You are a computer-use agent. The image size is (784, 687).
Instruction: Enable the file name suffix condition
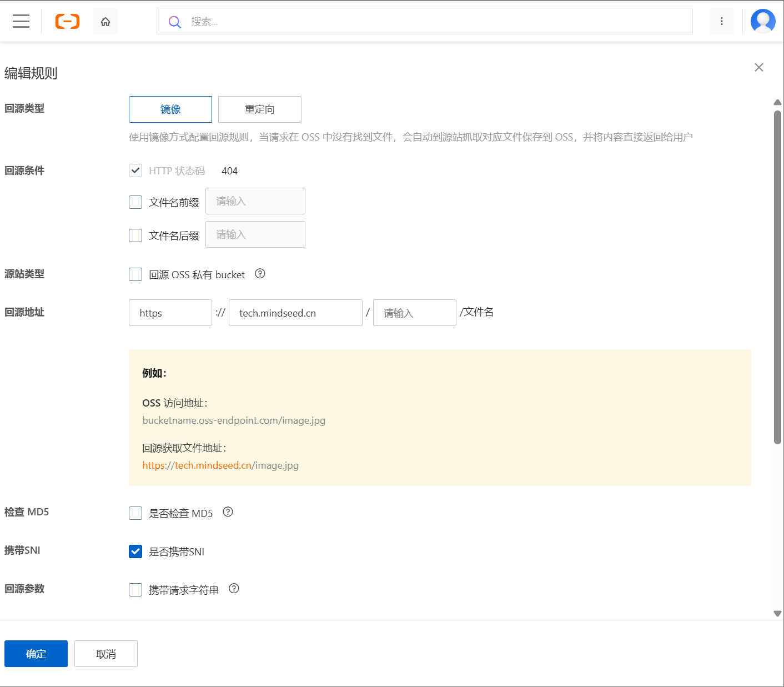point(135,235)
